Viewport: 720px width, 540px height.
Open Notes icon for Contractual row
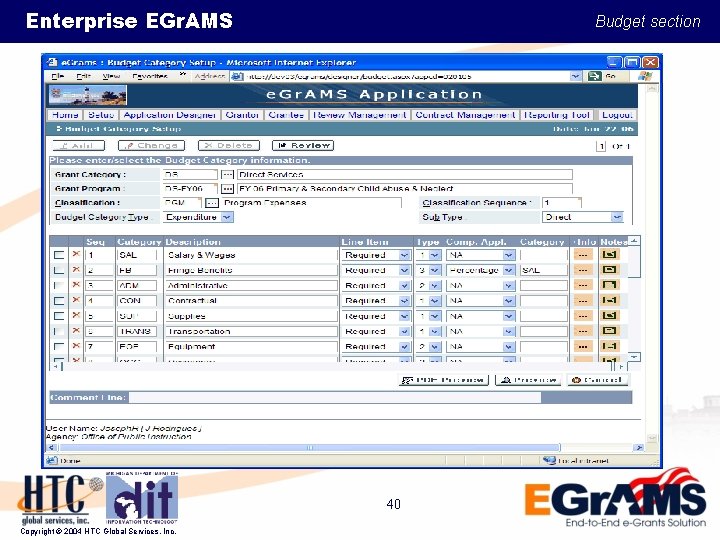tap(609, 300)
